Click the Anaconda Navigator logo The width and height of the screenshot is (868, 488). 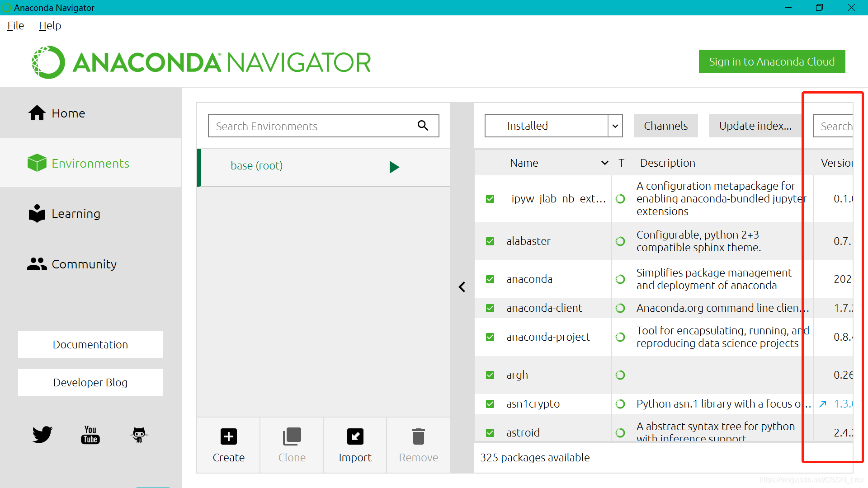pyautogui.click(x=201, y=62)
